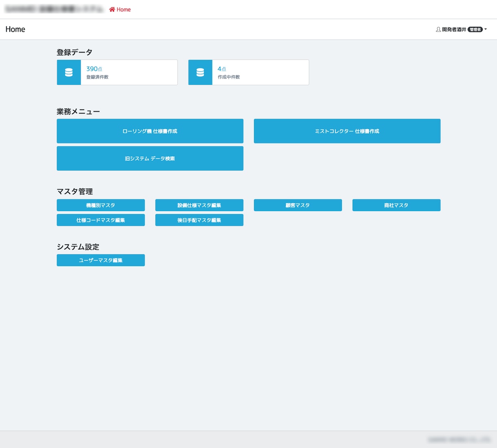Open 機種別マスタ
Screen dimensions: 497x448
tap(101, 205)
